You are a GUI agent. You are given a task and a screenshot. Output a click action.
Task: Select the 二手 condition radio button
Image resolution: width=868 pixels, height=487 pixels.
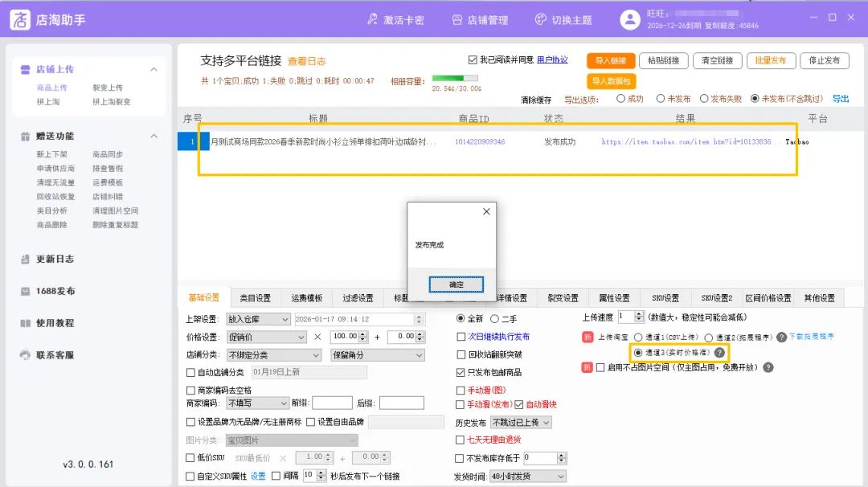pyautogui.click(x=495, y=317)
